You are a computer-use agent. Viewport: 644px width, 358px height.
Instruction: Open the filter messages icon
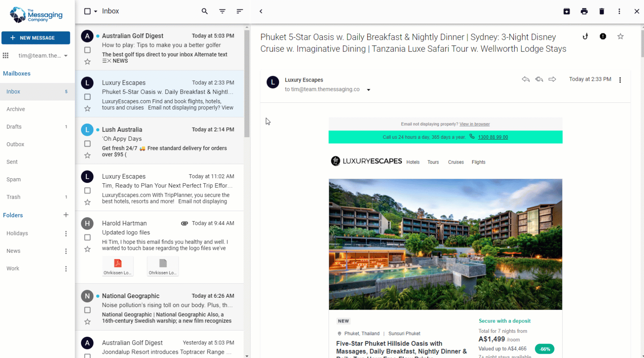222,11
